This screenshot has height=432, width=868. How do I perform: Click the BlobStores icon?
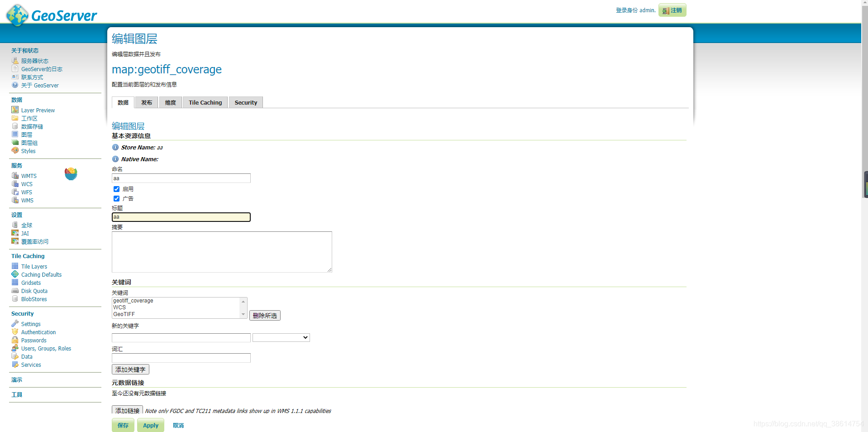(x=15, y=299)
